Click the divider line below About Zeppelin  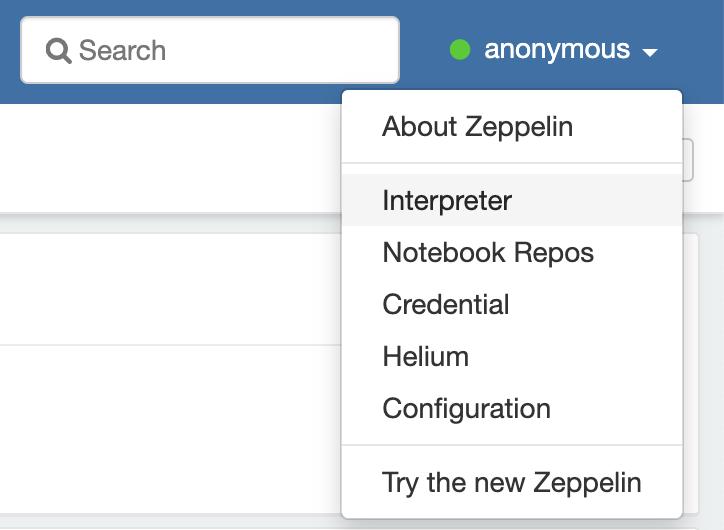pos(512,163)
